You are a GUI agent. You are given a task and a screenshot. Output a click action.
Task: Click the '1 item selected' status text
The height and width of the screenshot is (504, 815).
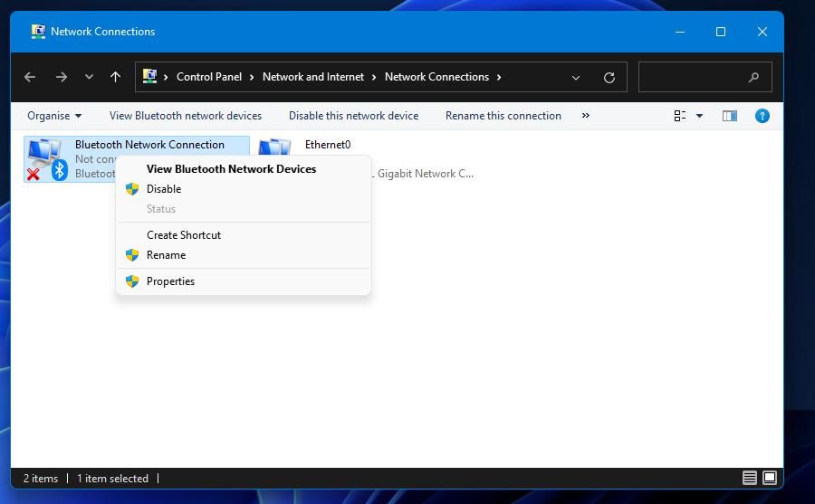point(113,478)
